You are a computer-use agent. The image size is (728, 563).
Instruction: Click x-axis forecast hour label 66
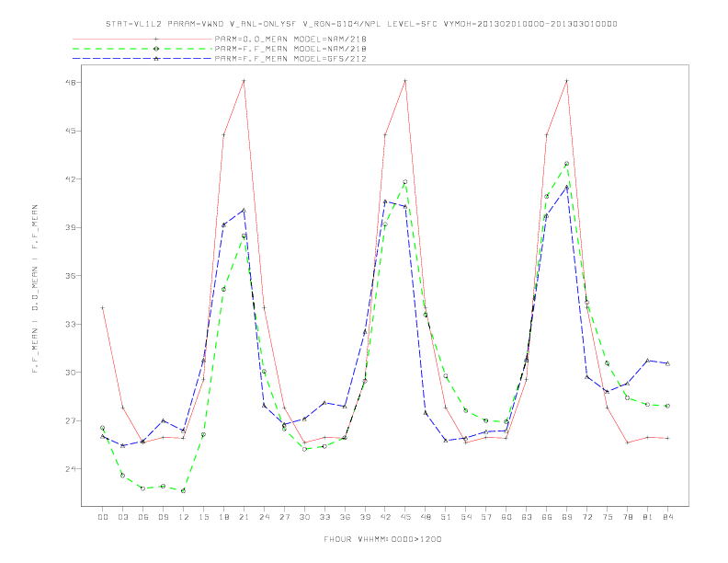[x=547, y=517]
